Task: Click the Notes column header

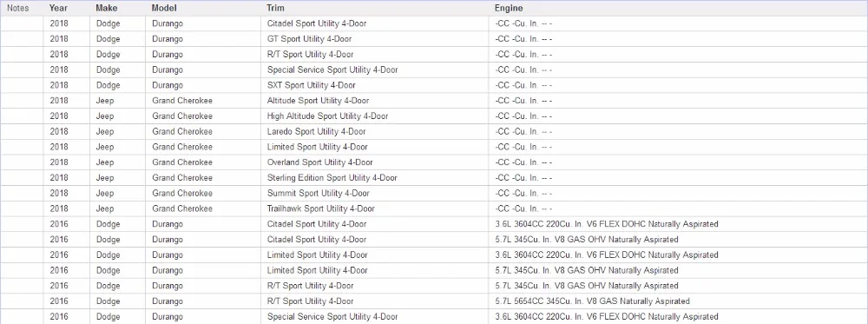Action: (x=17, y=9)
